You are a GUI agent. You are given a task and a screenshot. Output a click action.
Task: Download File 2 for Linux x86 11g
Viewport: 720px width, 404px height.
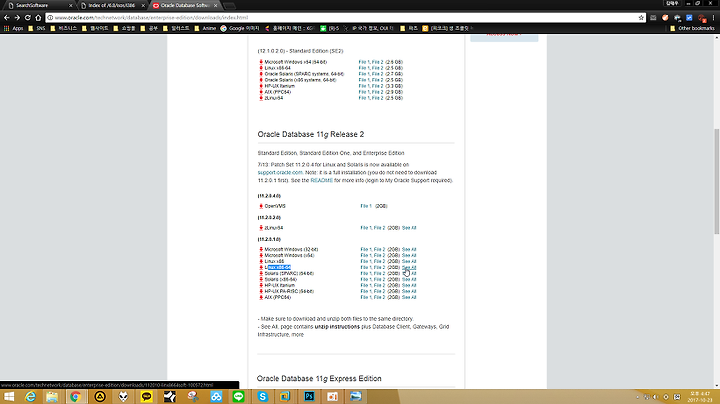pos(379,261)
